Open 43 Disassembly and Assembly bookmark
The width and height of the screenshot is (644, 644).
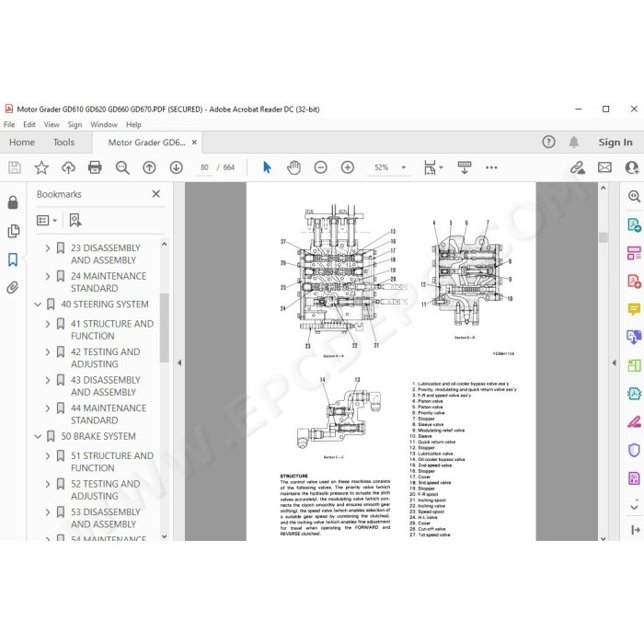(106, 386)
